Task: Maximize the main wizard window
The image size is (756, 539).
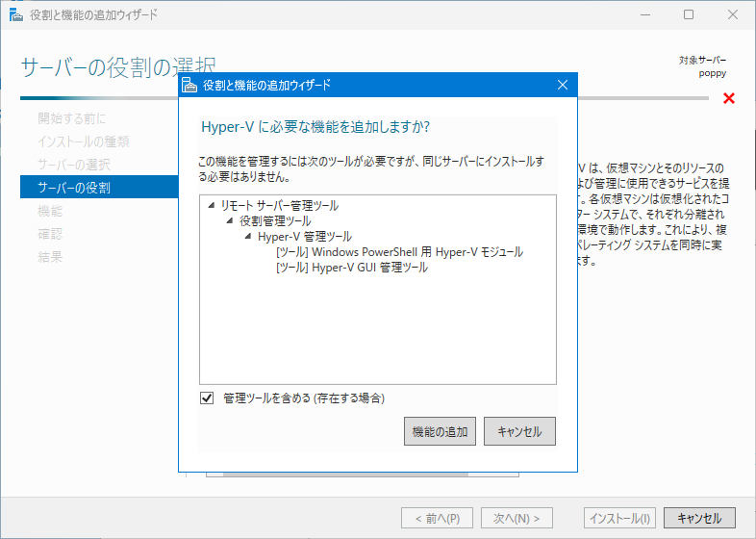Action: point(689,15)
